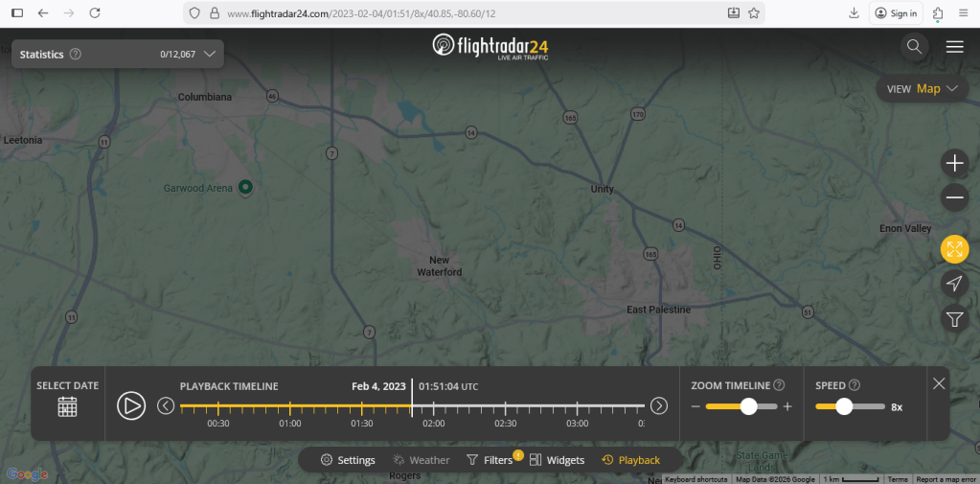Step timeline backward with left arrow

[166, 405]
